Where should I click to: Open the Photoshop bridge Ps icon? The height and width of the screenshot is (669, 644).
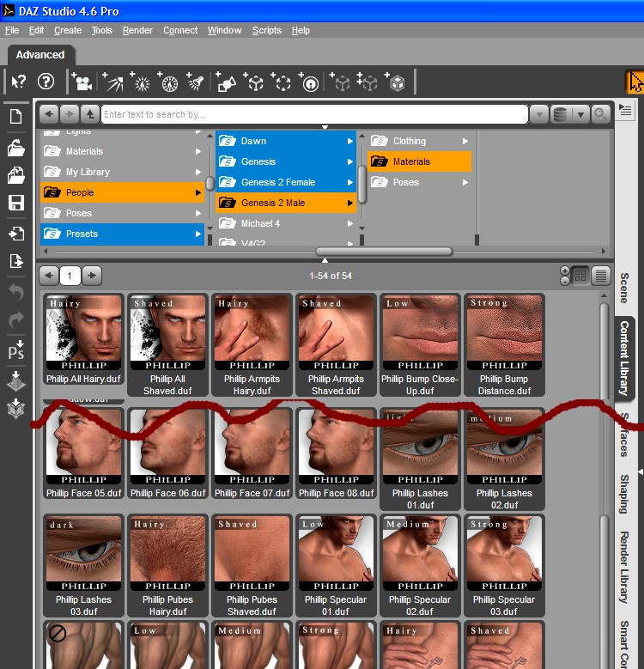16,350
